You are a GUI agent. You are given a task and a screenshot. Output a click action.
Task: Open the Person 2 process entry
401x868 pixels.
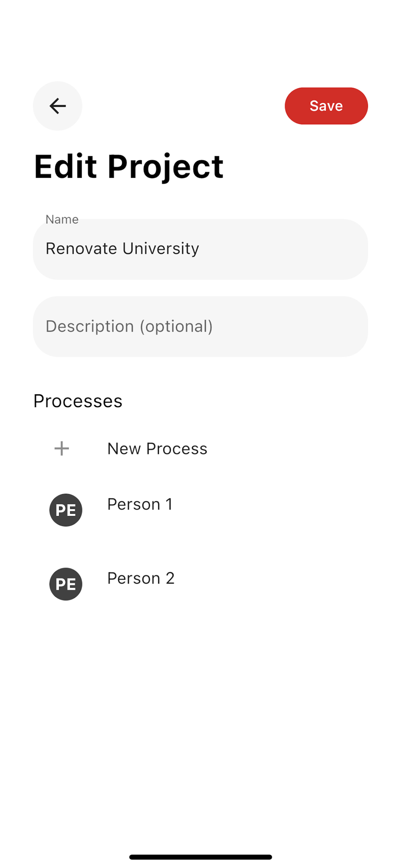pyautogui.click(x=141, y=579)
